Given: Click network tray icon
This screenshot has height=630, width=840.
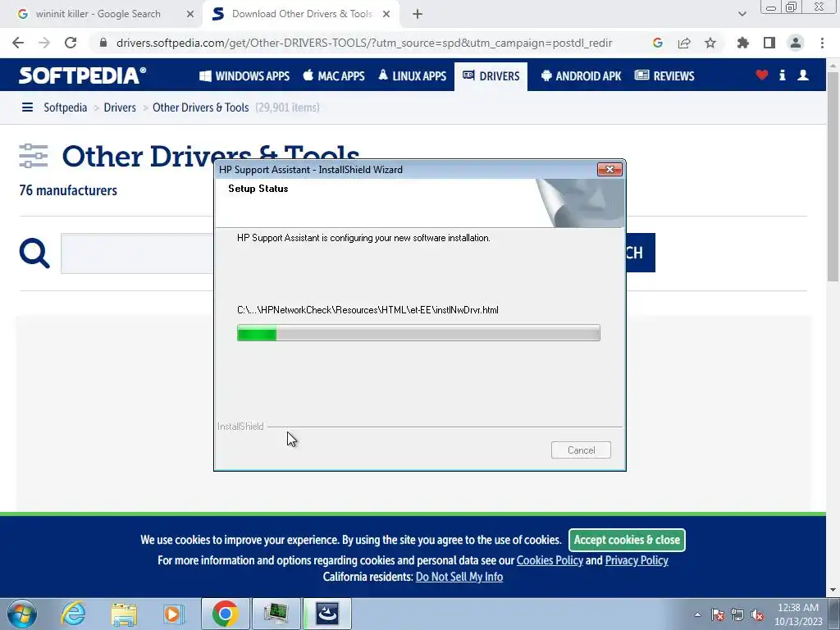Looking at the screenshot, I should 737,614.
